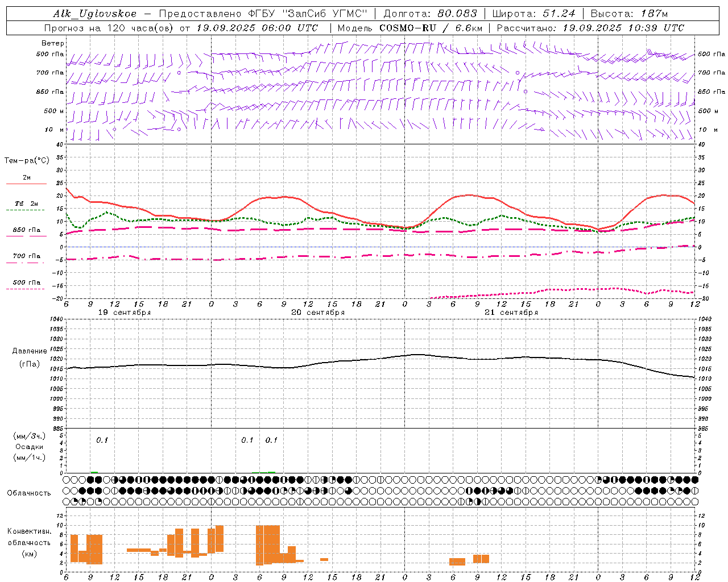Click the '(гПа)' unit label under Давление
The height and width of the screenshot is (582, 728).
(29, 364)
